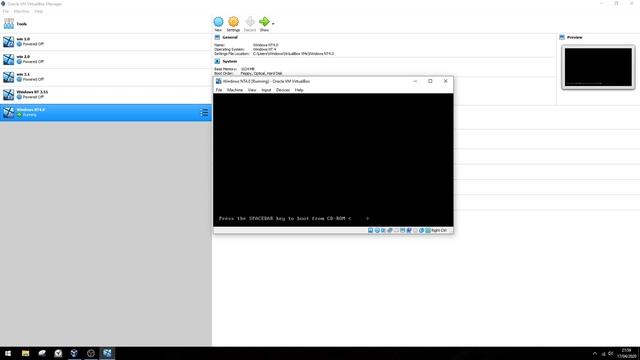
Task: Open the Help menu in Manager window
Action: (x=38, y=11)
